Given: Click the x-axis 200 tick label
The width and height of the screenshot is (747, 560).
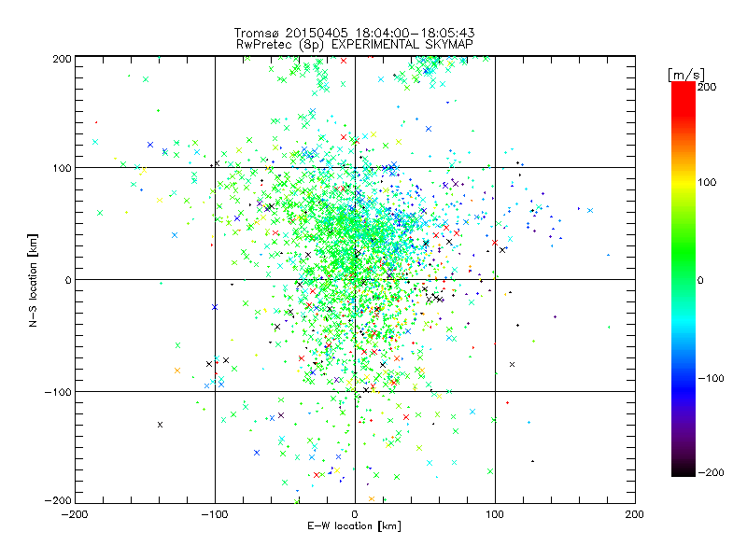Looking at the screenshot, I should click(x=635, y=514).
